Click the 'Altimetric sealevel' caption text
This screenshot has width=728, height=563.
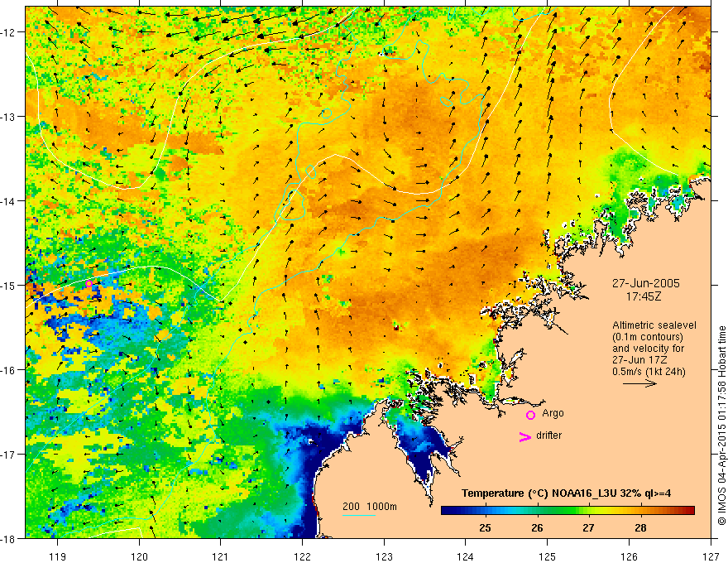pyautogui.click(x=654, y=325)
